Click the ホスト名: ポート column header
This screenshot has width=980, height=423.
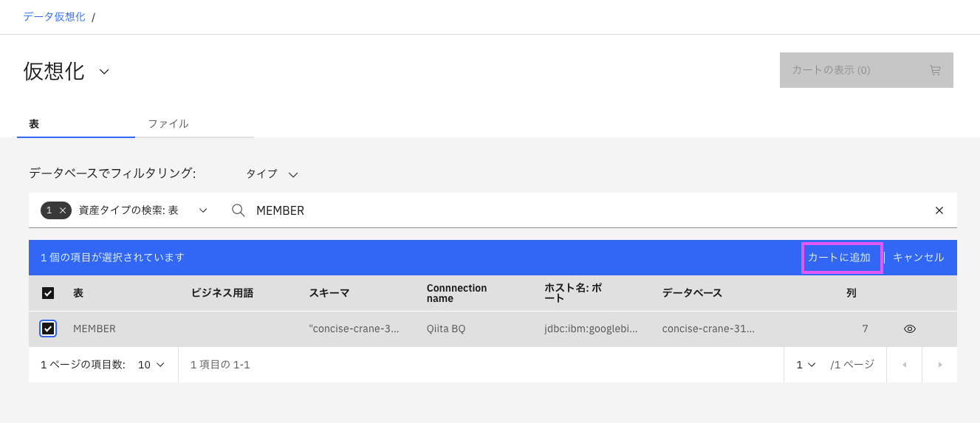tap(573, 293)
